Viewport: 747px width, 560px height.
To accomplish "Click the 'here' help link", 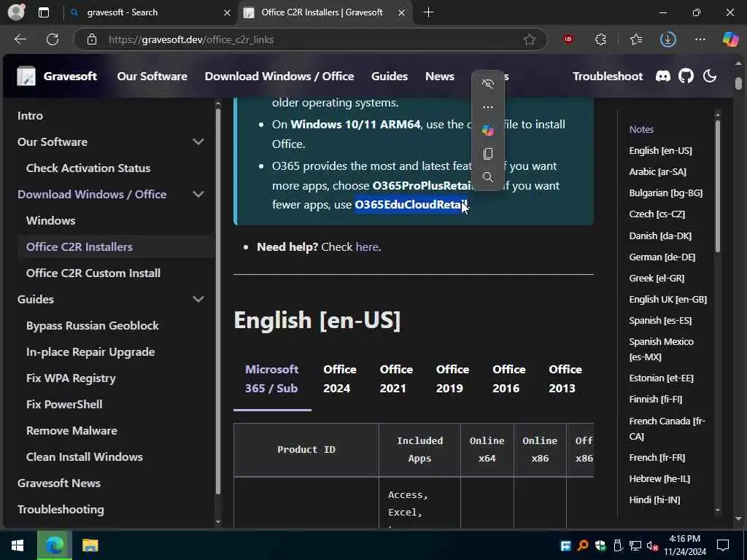I will tap(367, 246).
